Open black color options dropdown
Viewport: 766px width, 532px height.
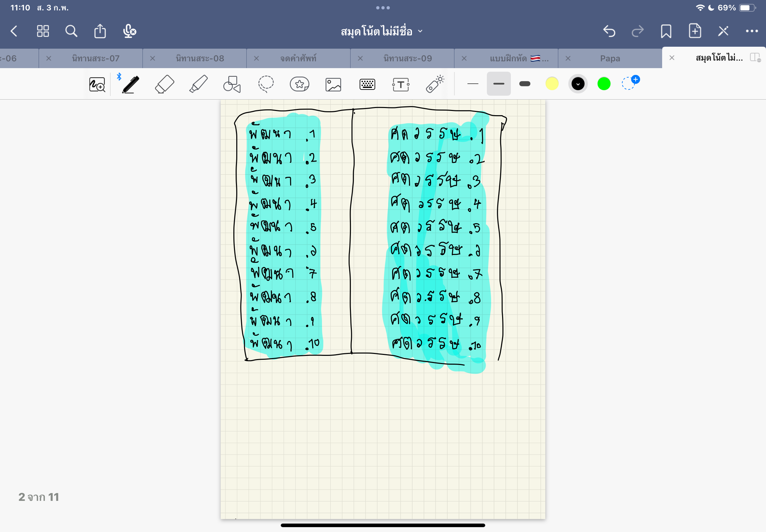click(578, 84)
